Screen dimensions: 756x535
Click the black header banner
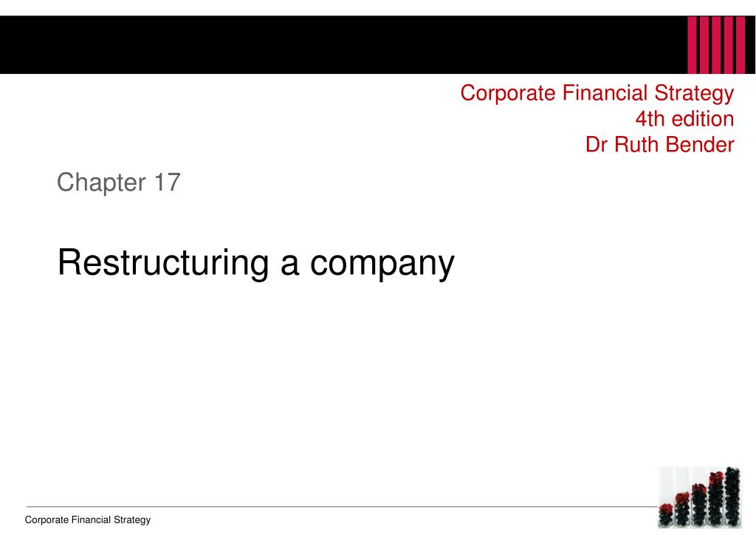(x=378, y=45)
